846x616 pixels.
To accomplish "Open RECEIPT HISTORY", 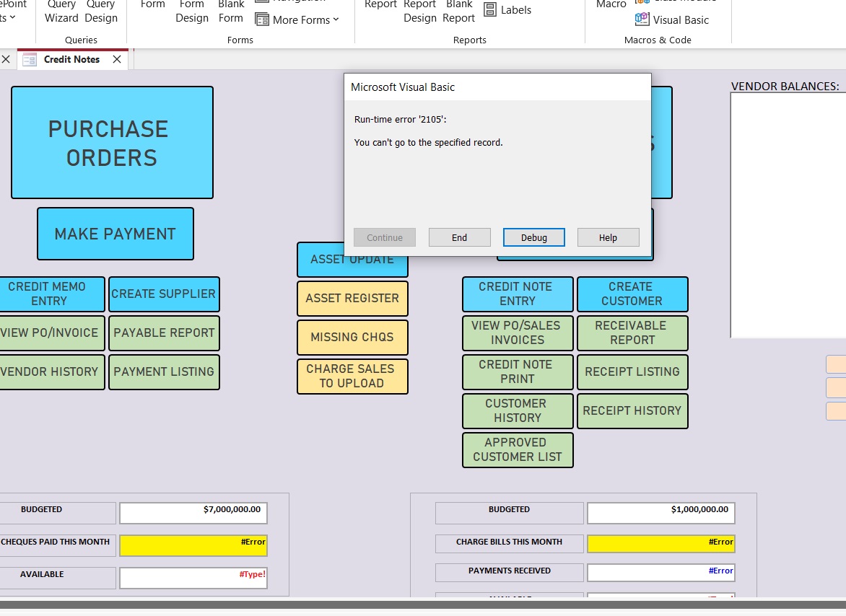I will tap(632, 410).
